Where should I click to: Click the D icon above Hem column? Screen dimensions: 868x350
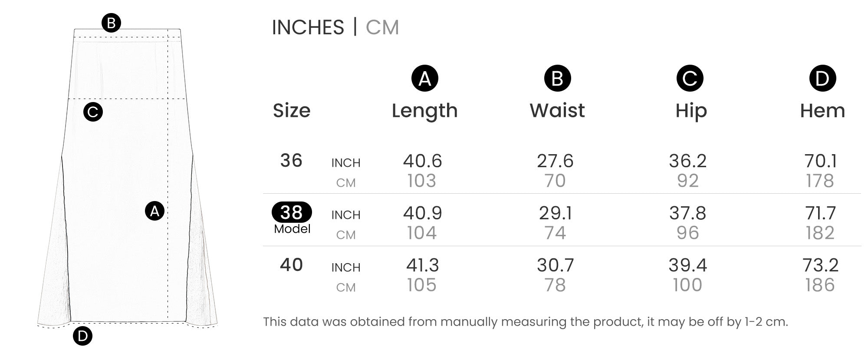click(x=822, y=79)
